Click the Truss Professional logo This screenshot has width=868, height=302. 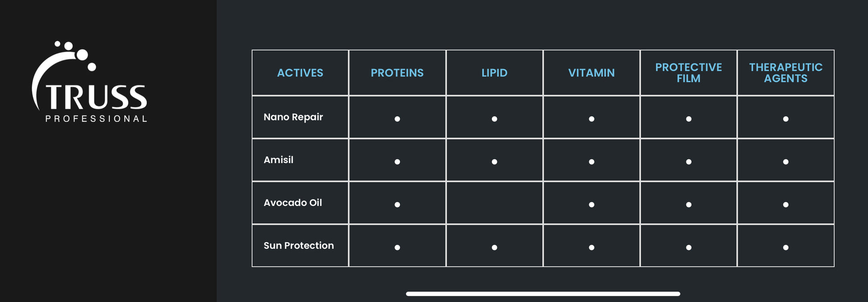point(90,82)
